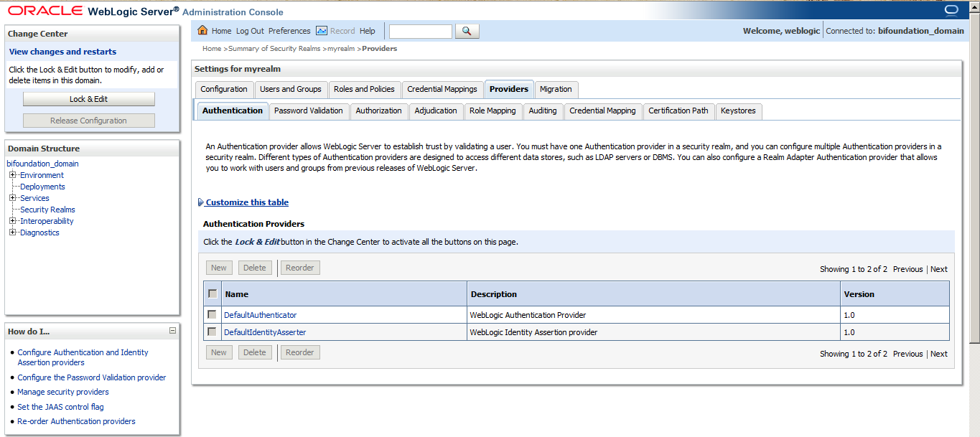Open Preferences from the toolbar

289,31
